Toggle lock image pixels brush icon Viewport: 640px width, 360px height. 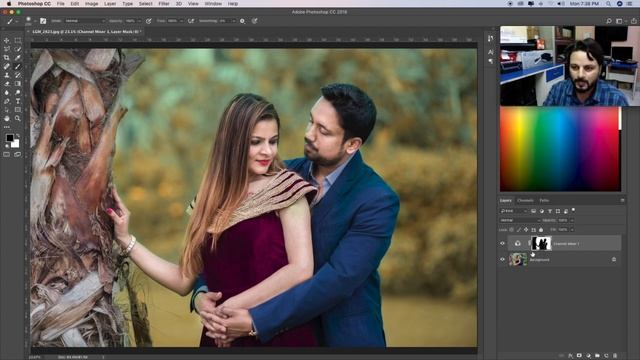[519, 230]
